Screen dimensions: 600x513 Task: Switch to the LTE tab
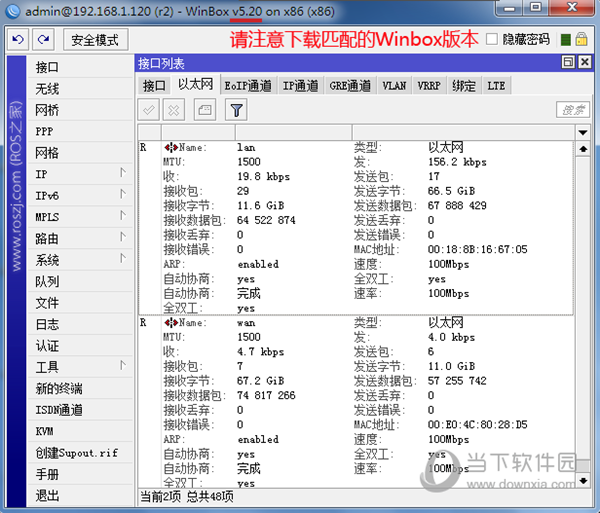(496, 86)
